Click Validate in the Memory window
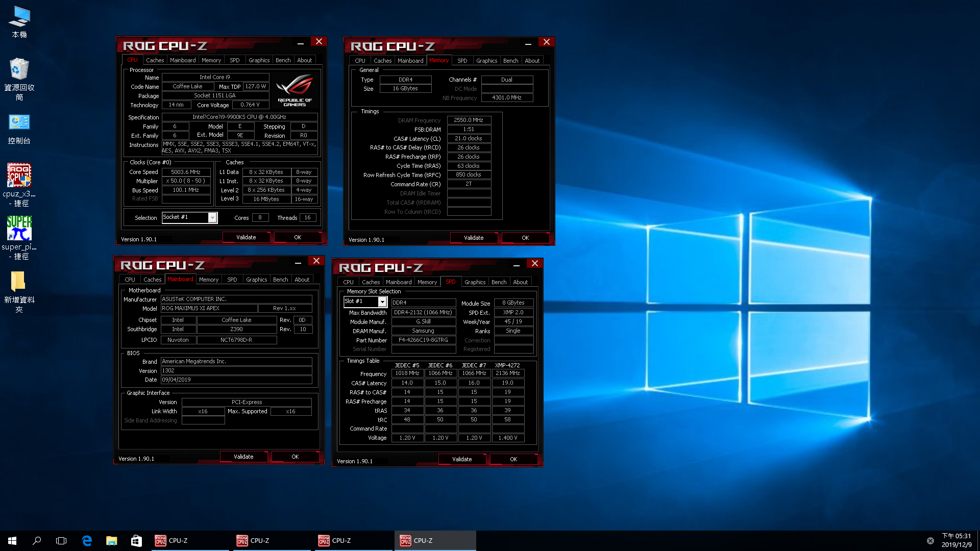The image size is (980, 551). [x=474, y=238]
